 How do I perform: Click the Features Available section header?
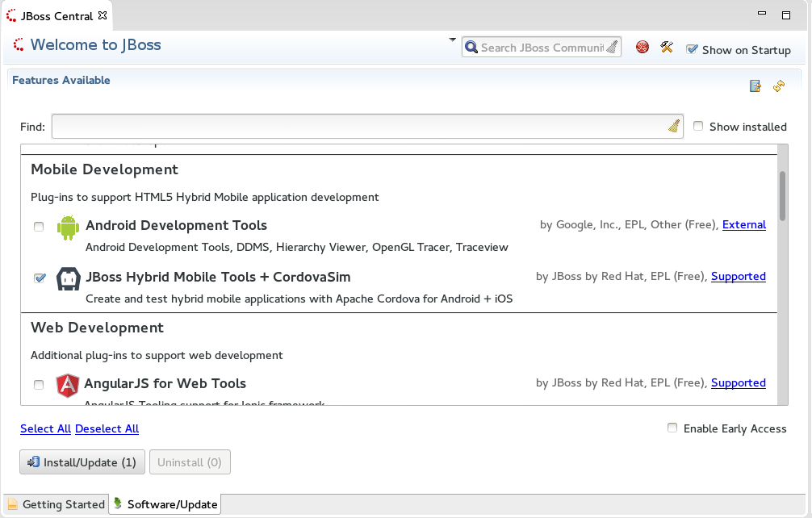[61, 80]
